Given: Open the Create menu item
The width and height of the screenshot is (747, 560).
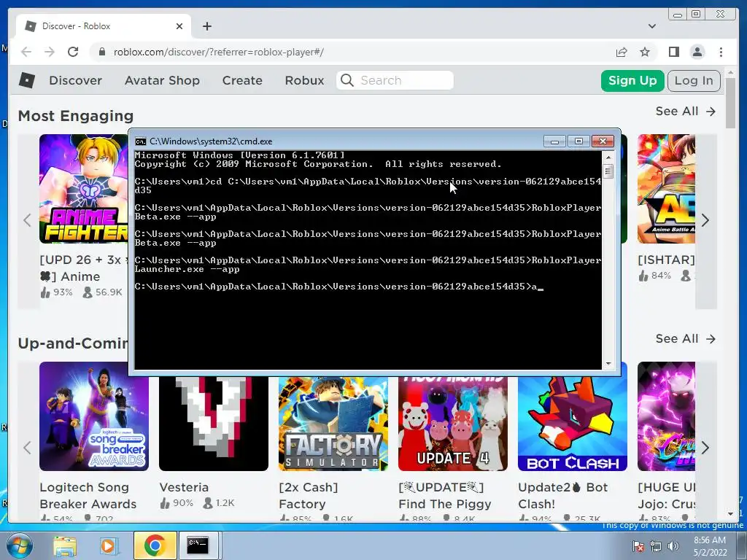Looking at the screenshot, I should (242, 80).
